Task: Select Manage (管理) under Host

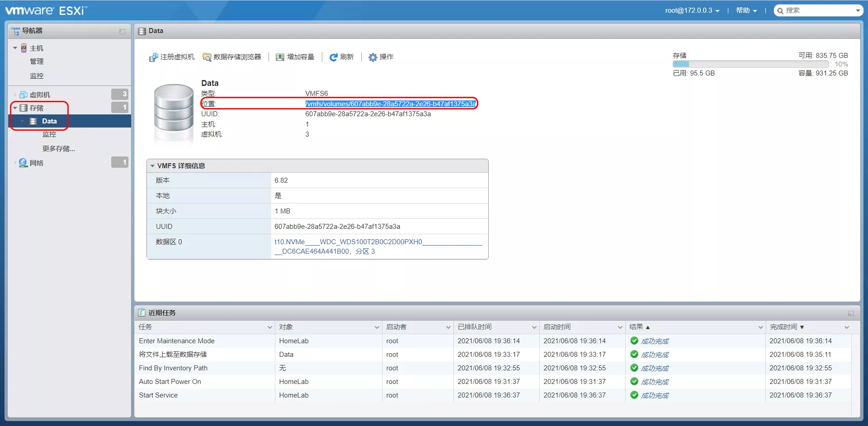Action: [37, 62]
